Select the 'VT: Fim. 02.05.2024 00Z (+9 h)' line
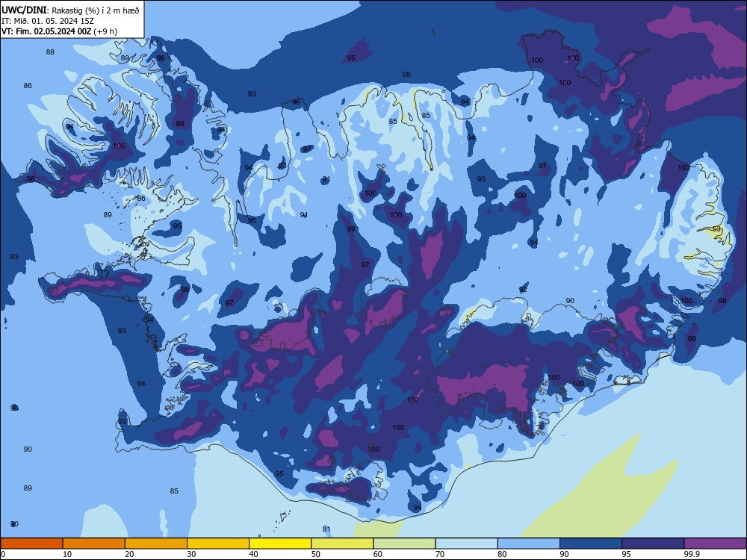 point(60,31)
